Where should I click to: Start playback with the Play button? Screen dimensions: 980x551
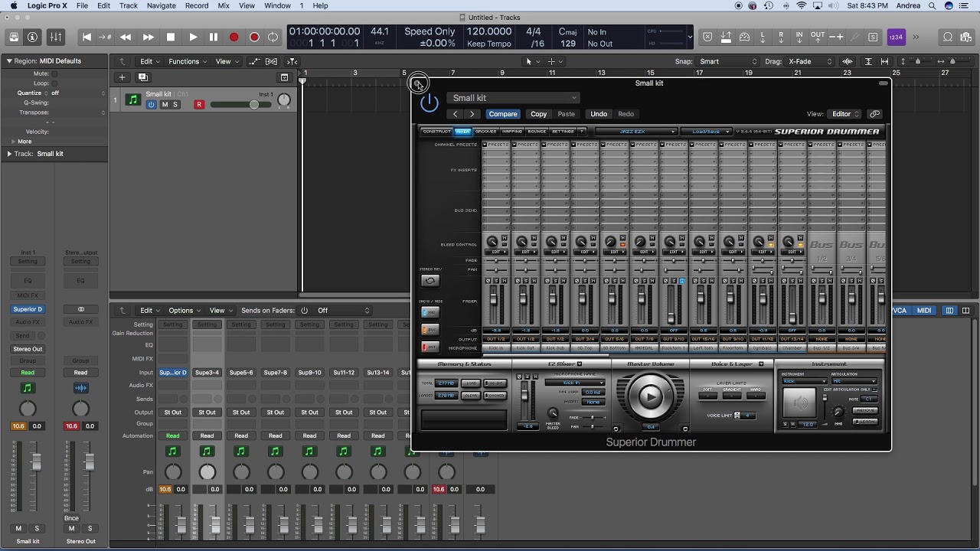193,37
